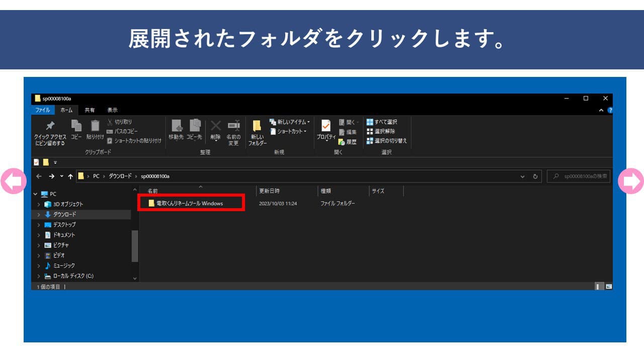Click the navigation pane scroll down arrow
Image resolution: width=644 pixels, height=362 pixels.
tap(135, 278)
